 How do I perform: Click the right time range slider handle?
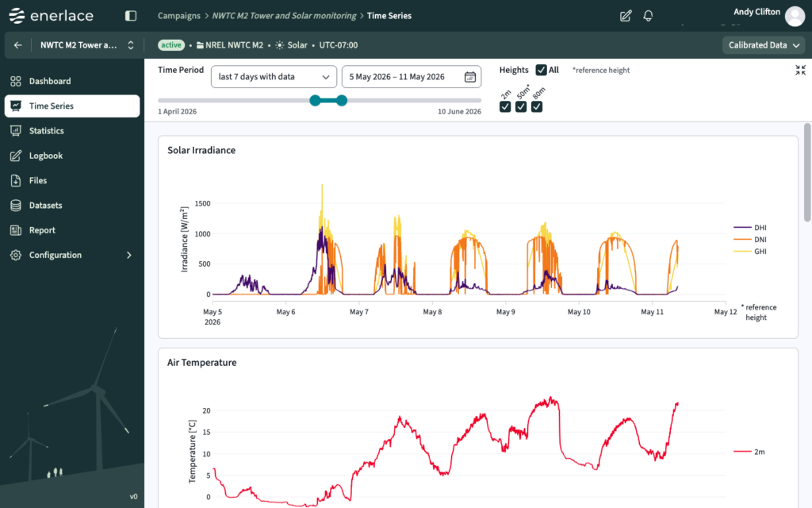click(342, 101)
